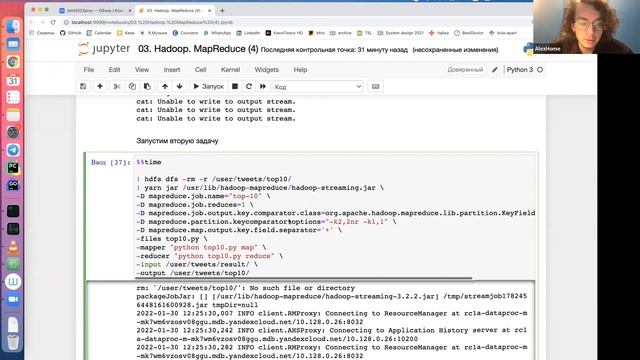Image resolution: width=640 pixels, height=360 pixels.
Task: Click the Python 3 kernel name
Action: click(x=520, y=70)
